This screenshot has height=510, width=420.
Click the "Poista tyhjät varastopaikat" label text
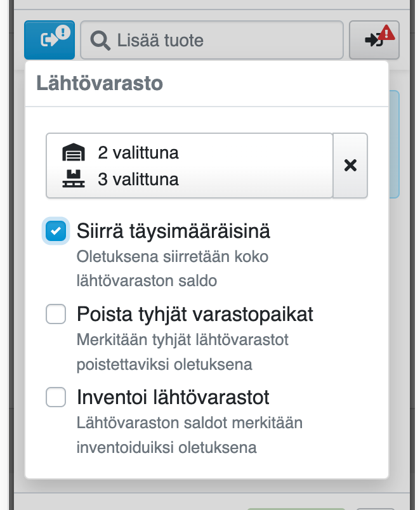(195, 314)
